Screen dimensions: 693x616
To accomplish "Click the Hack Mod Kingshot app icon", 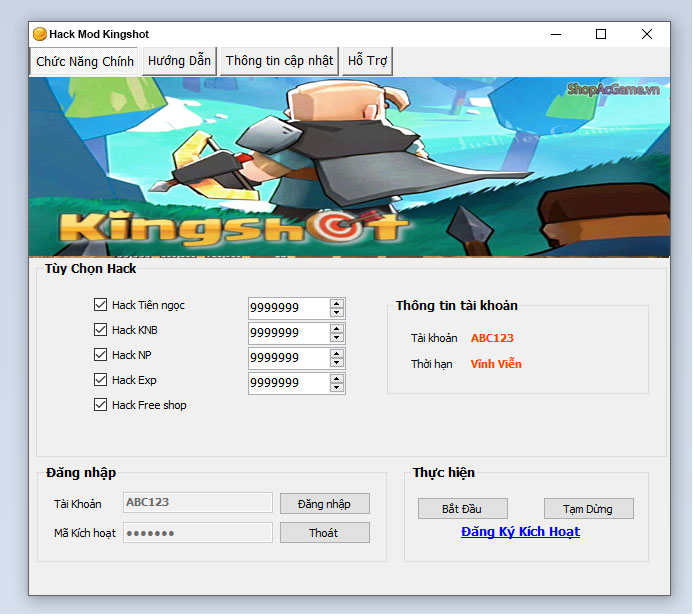I will coord(40,34).
